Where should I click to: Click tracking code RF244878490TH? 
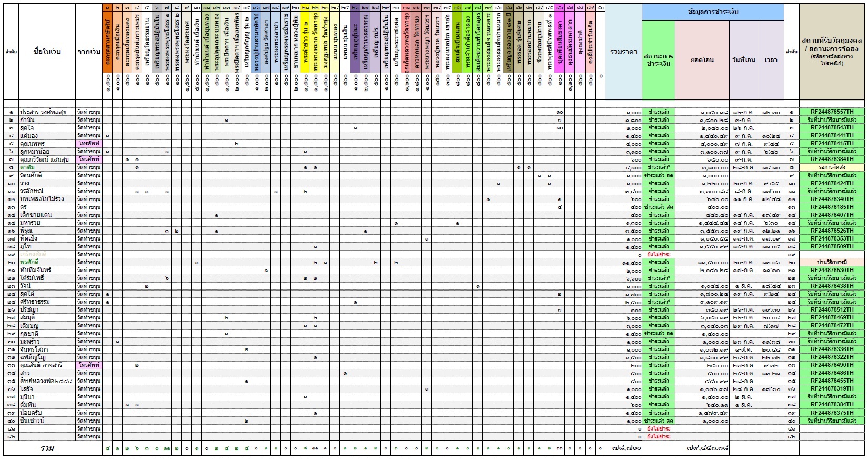(x=832, y=365)
